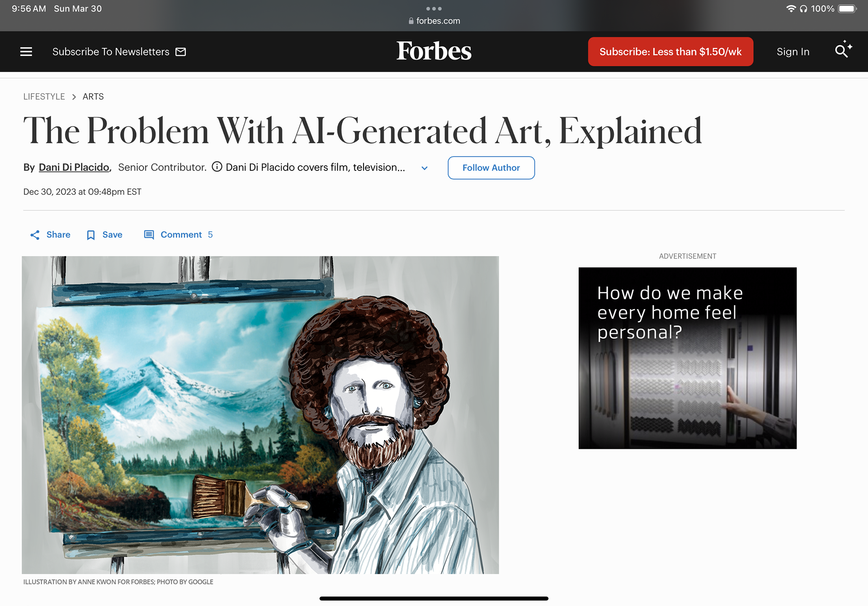
Task: Open Dani Di Placido author link
Action: tap(74, 167)
